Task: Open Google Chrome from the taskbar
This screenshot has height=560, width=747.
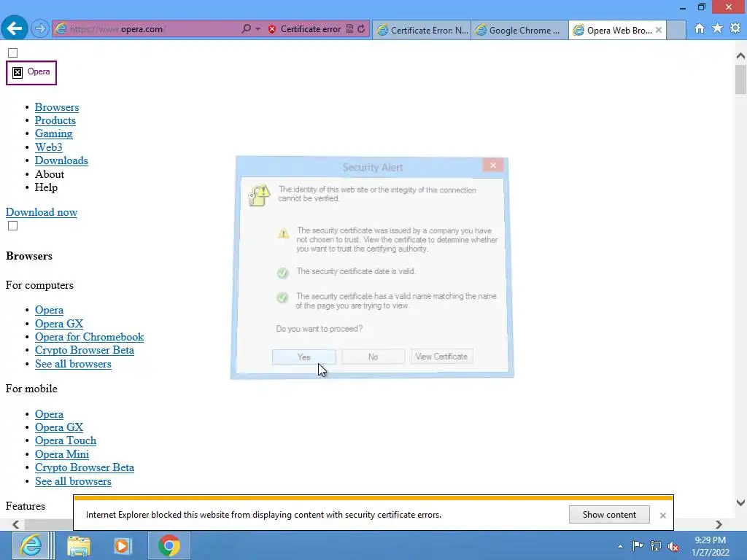Action: (x=169, y=545)
